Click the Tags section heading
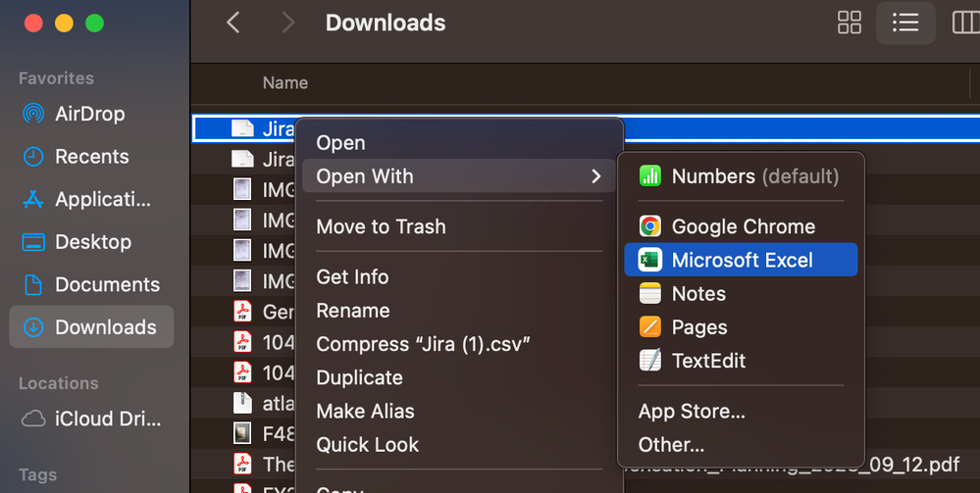Viewport: 980px width, 493px height. [37, 475]
